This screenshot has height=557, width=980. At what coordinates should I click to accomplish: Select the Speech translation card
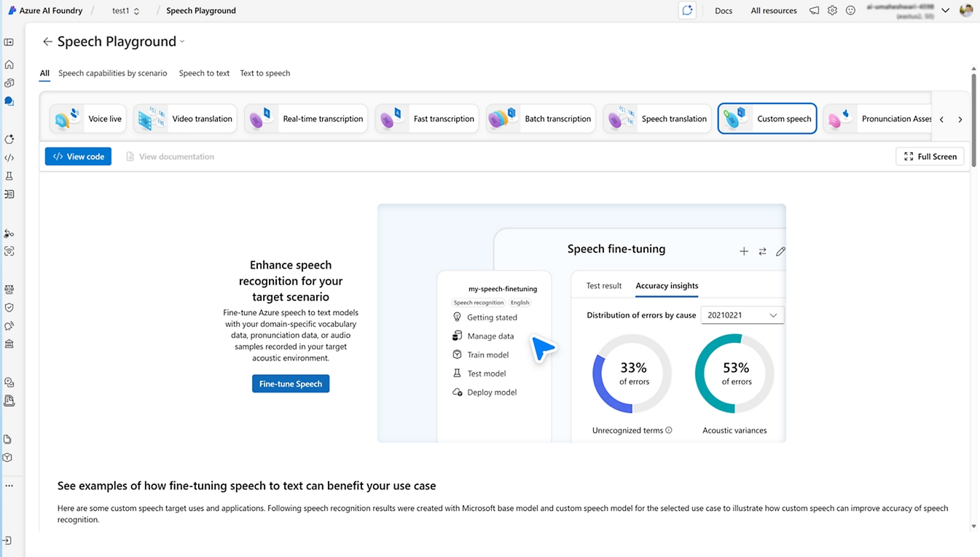click(657, 119)
